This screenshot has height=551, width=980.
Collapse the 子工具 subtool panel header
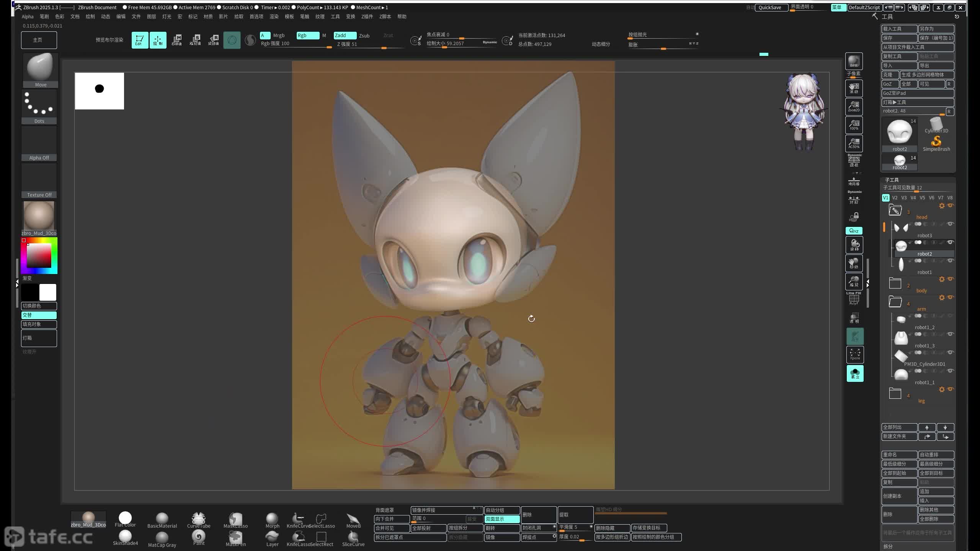click(892, 180)
